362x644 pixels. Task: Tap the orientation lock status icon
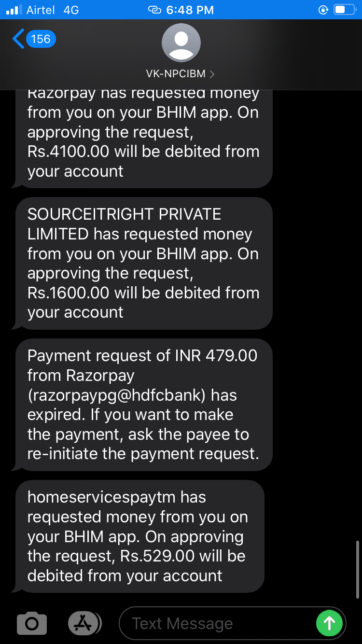323,10
